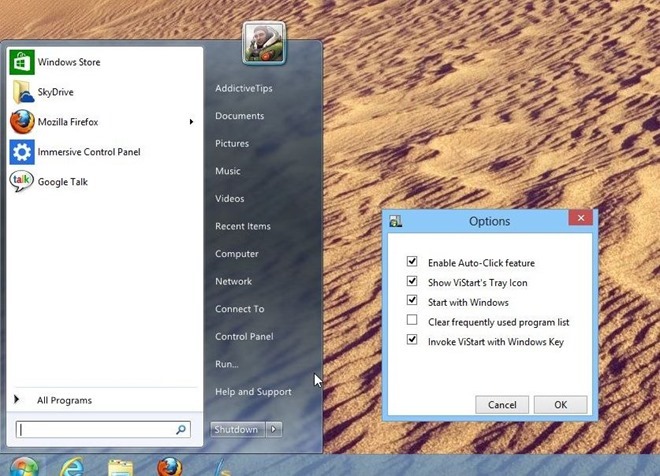Open the AddictiveTips user folder

244,88
